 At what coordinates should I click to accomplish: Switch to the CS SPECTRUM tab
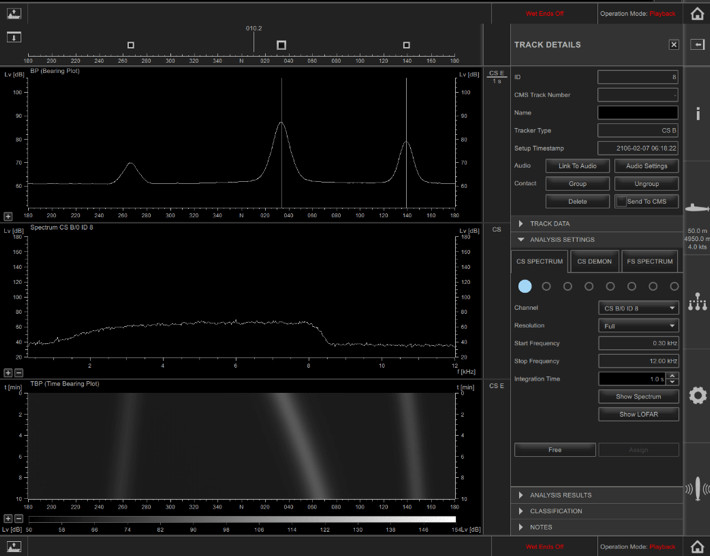pos(539,261)
